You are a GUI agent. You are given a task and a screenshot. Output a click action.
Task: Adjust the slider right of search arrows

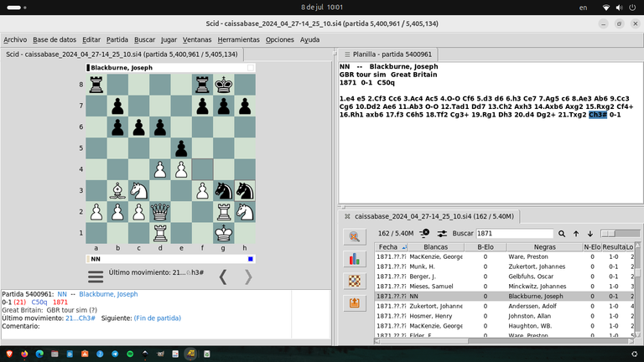pyautogui.click(x=621, y=234)
